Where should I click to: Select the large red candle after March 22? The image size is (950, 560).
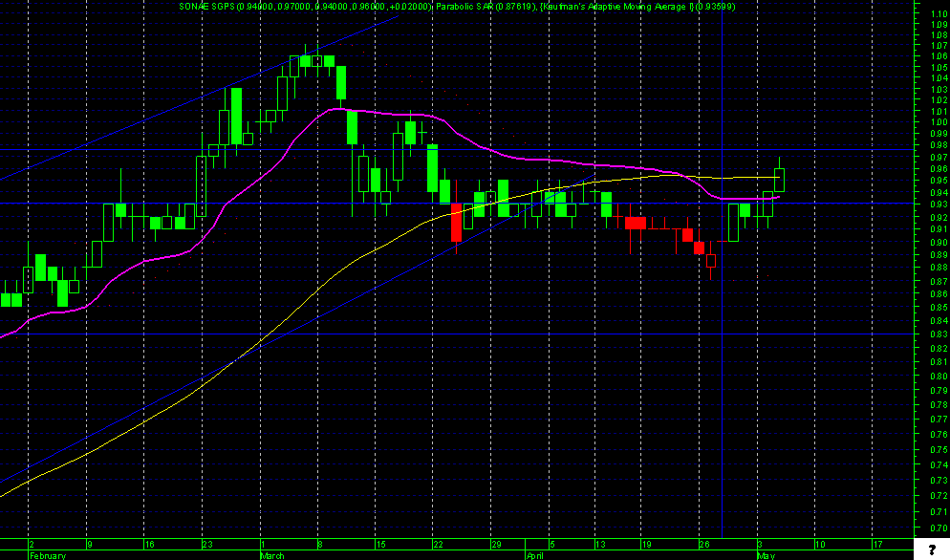click(x=456, y=223)
